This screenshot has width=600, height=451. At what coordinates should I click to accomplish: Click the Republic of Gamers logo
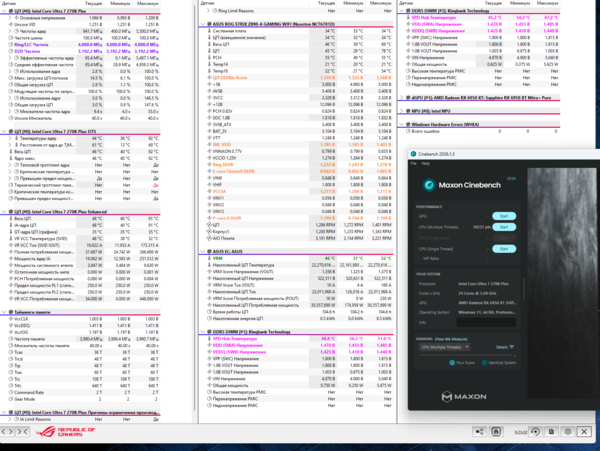[65, 432]
